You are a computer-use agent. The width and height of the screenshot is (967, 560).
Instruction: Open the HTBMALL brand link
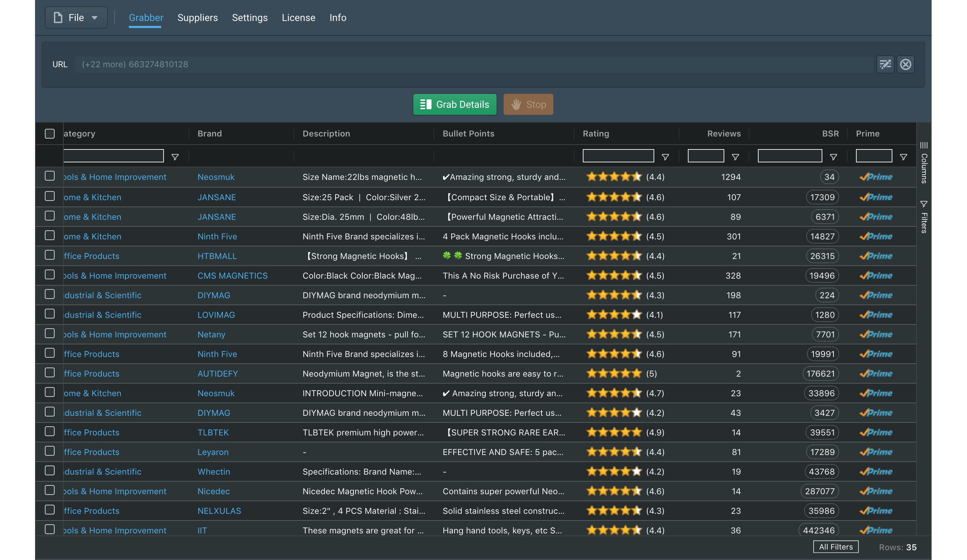click(217, 256)
